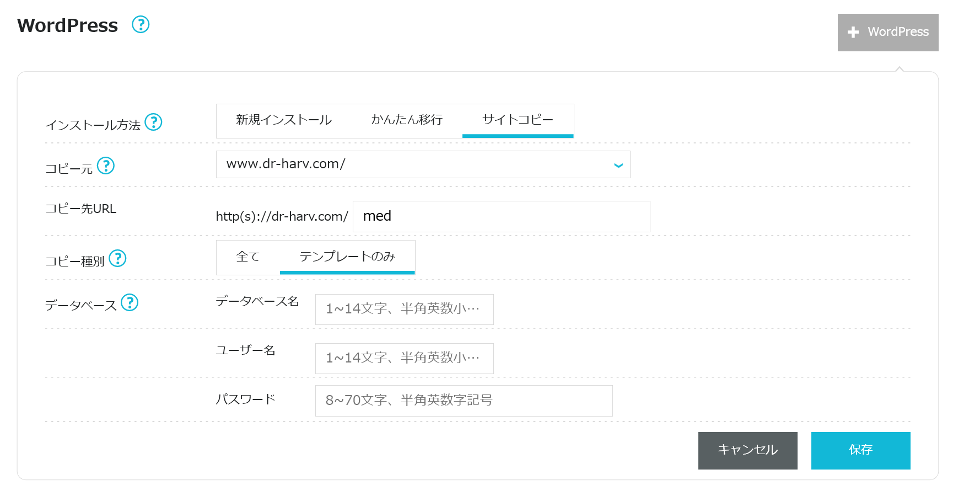The width and height of the screenshot is (980, 496).
Task: Click the パスワード input field
Action: point(464,401)
